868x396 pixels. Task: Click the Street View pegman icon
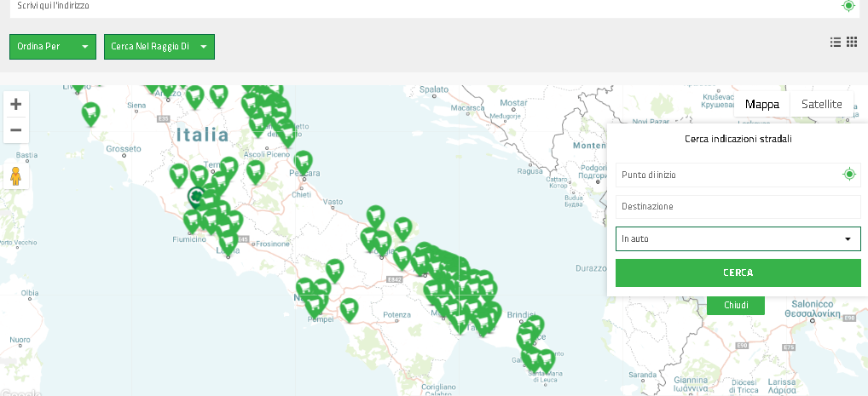[x=15, y=176]
